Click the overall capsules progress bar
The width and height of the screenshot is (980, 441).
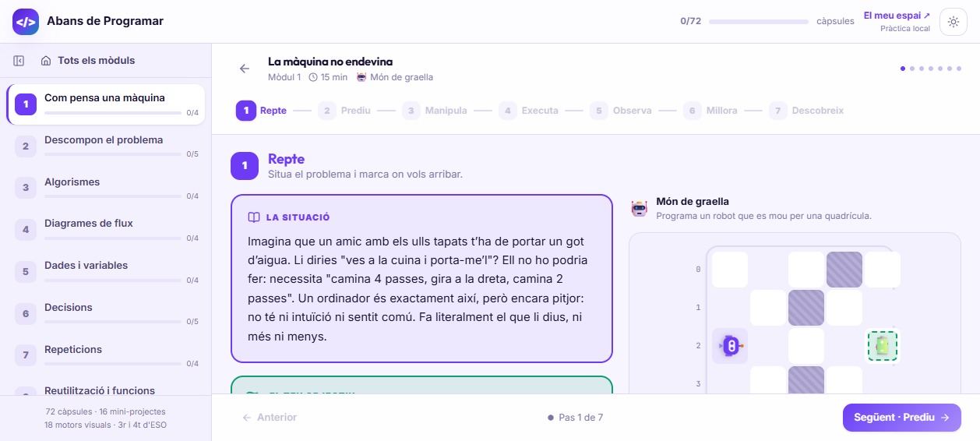[760, 21]
